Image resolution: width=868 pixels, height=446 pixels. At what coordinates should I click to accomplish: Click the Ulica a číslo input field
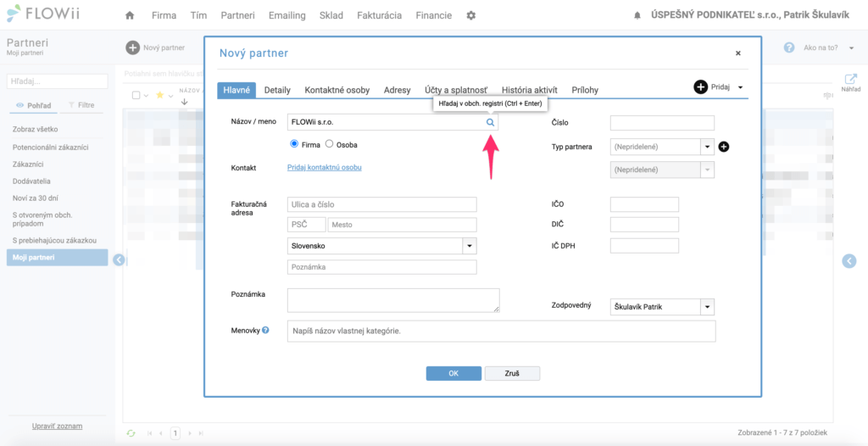point(382,204)
